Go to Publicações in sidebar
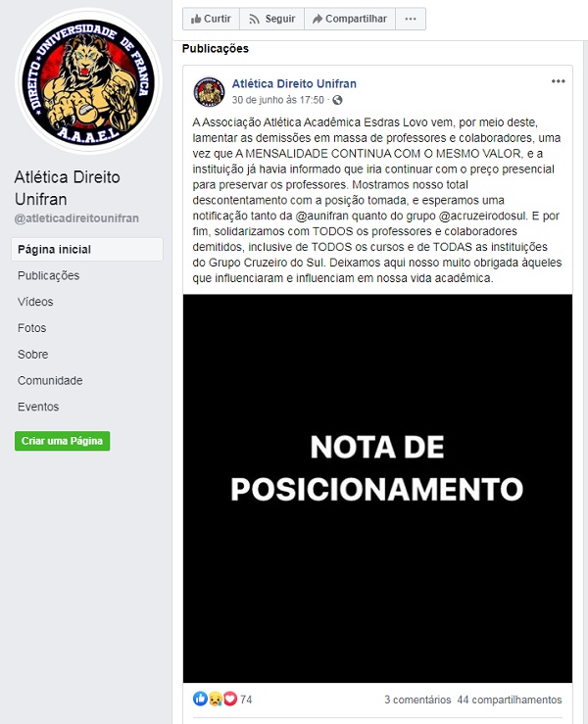The image size is (588, 724). click(48, 275)
